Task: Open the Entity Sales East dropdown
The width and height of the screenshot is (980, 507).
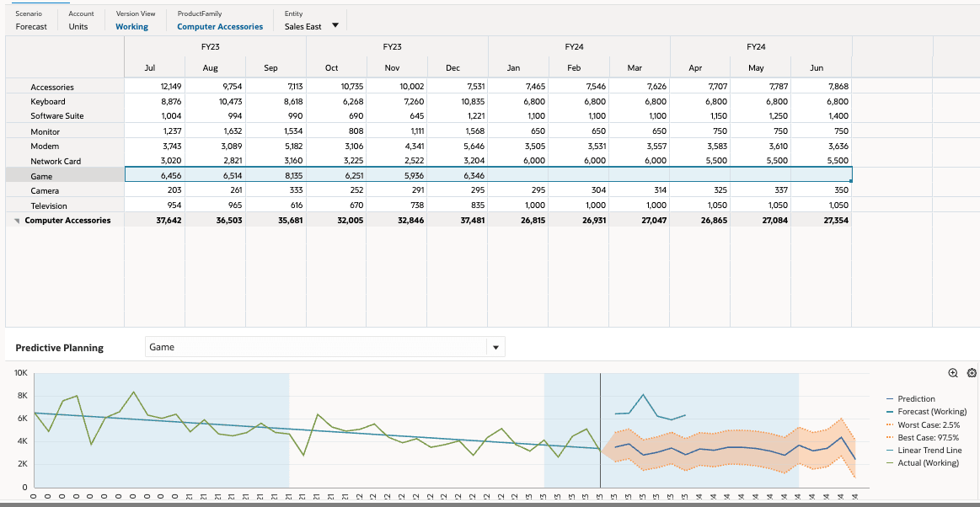Action: click(337, 26)
